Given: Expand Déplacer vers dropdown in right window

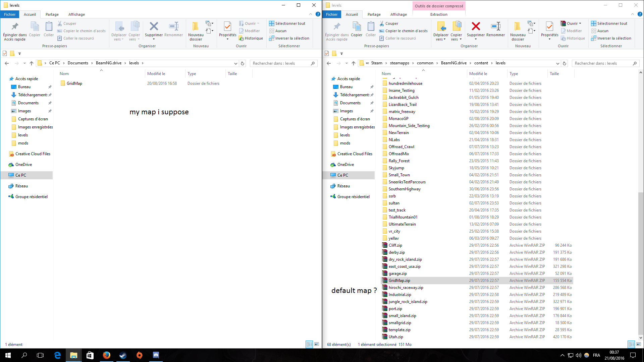Looking at the screenshot, I should pyautogui.click(x=444, y=40).
